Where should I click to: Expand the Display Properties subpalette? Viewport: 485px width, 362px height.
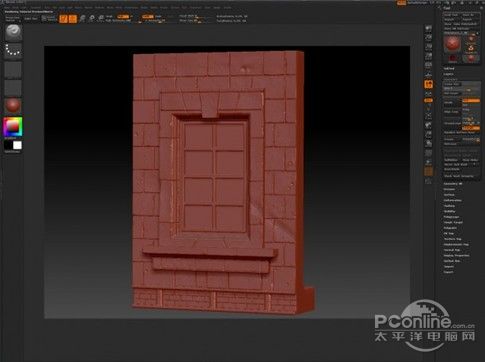click(456, 256)
